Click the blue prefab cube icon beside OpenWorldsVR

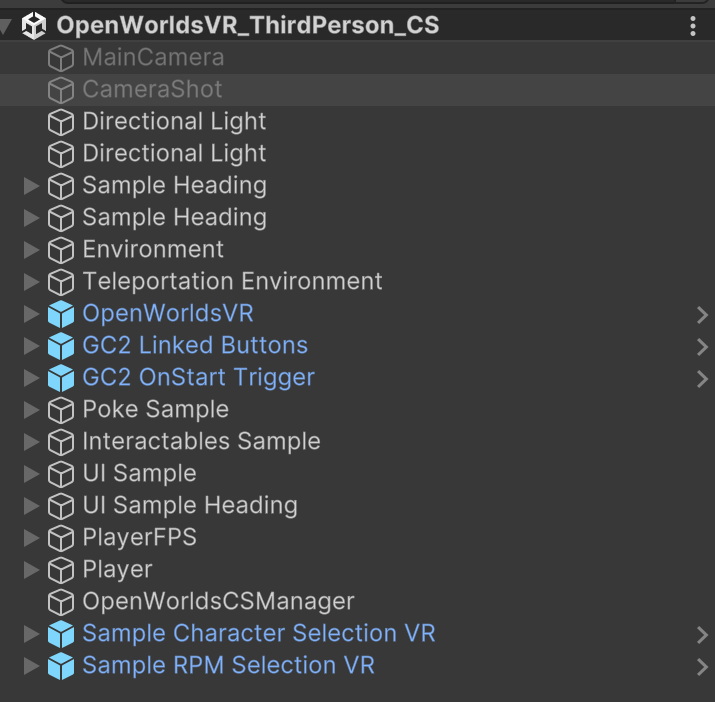(61, 314)
